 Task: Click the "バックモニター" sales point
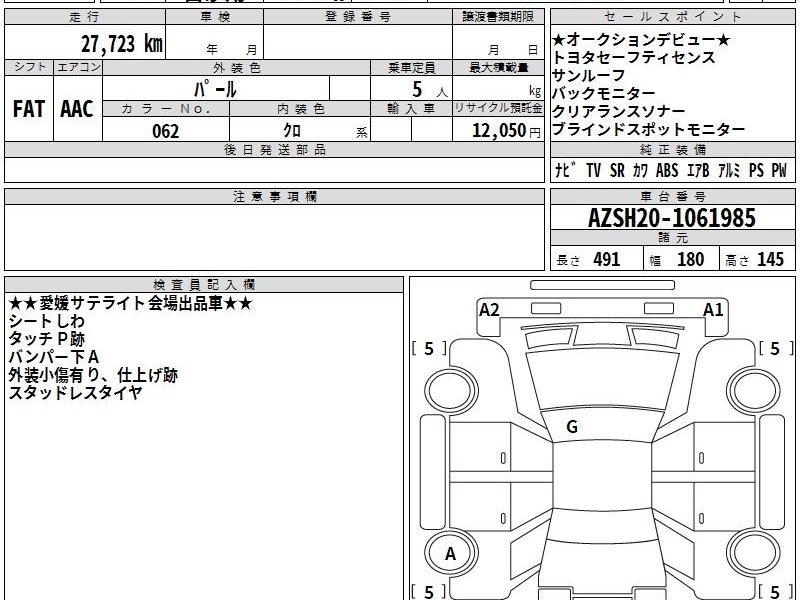604,93
